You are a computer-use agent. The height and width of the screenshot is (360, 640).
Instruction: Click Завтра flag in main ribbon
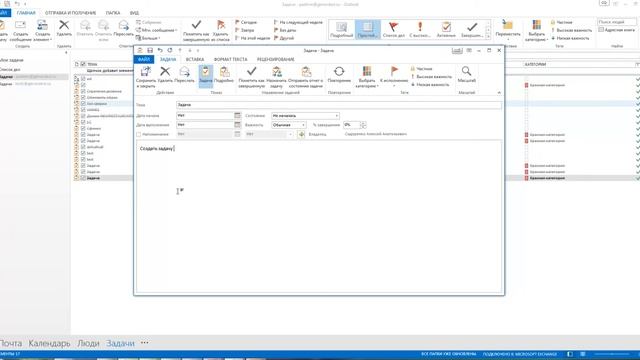pyautogui.click(x=245, y=30)
